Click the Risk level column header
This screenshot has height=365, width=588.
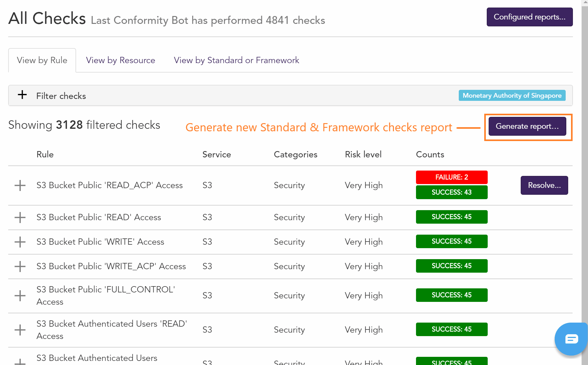(363, 155)
